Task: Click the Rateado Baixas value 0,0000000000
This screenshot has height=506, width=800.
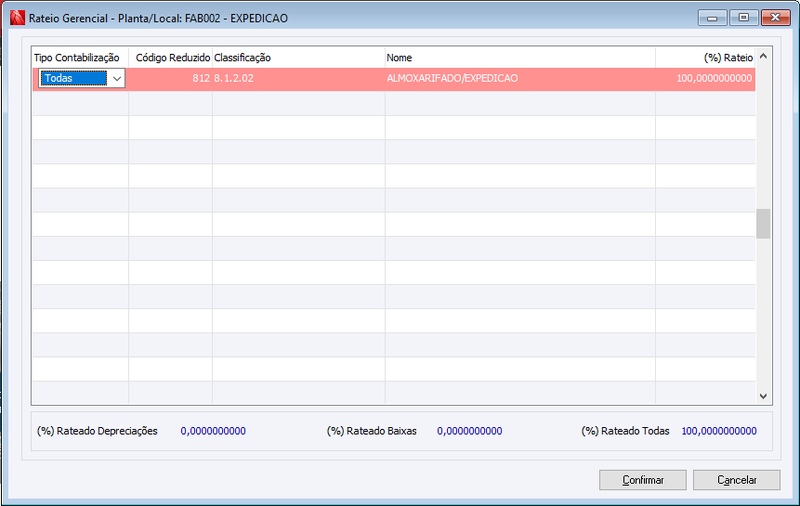Action: click(x=469, y=431)
